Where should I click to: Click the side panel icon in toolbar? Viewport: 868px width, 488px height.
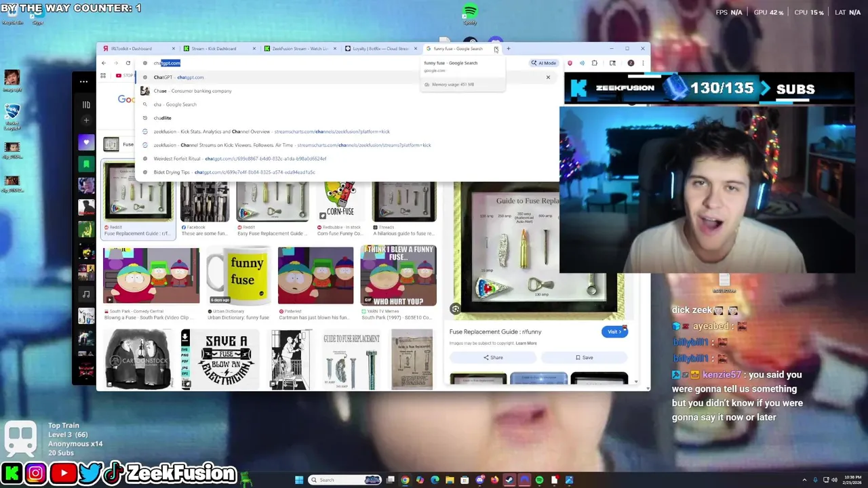point(612,63)
